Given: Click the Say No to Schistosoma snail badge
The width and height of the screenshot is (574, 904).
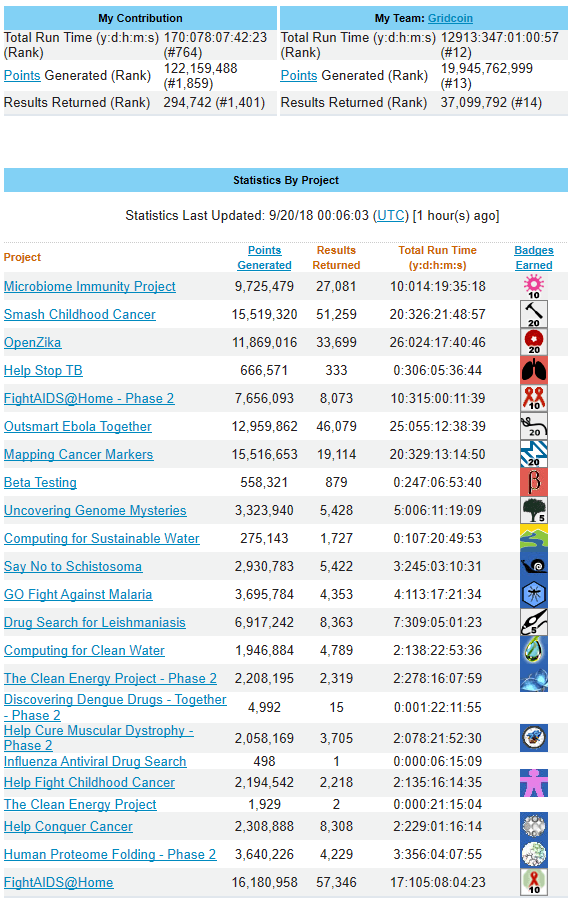Looking at the screenshot, I should tap(534, 566).
